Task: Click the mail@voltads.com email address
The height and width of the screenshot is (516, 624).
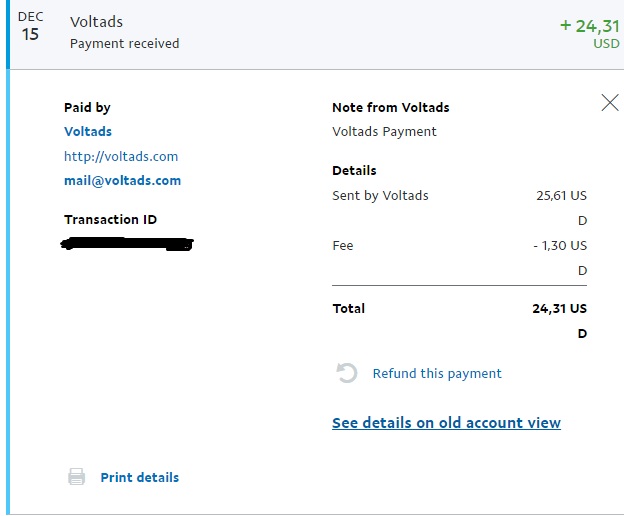Action: click(x=122, y=181)
